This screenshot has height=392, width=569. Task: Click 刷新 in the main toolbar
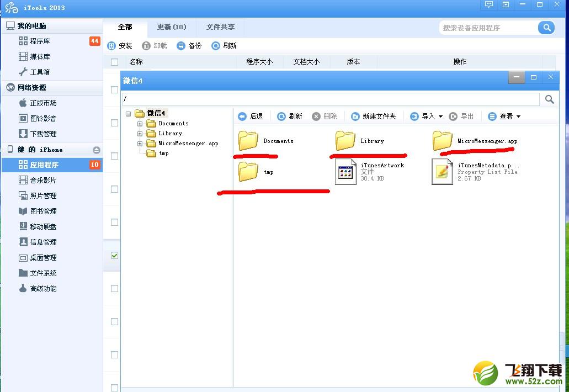(x=224, y=46)
